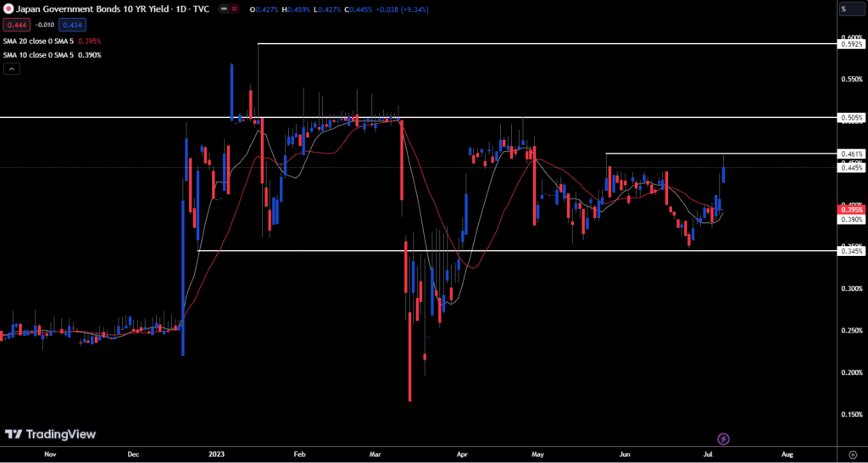Click the red 0.444 sell price button
The image size is (868, 463).
pyautogui.click(x=16, y=25)
